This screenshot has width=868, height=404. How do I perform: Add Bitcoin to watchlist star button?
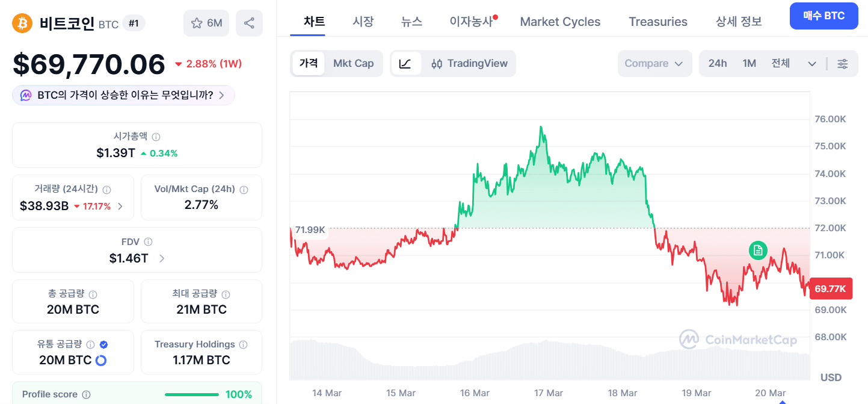pos(206,23)
